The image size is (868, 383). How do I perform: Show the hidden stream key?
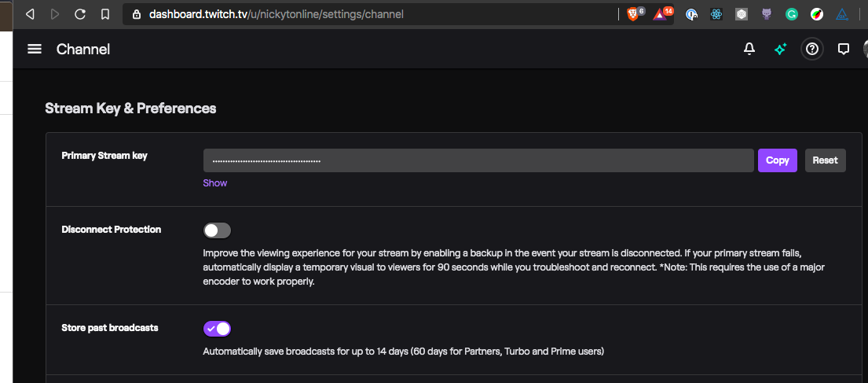click(x=214, y=183)
